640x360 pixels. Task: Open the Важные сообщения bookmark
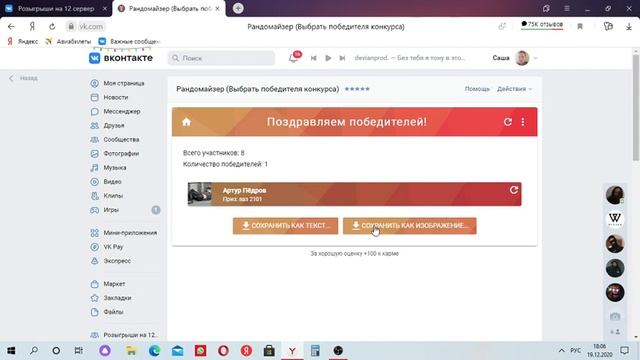(x=129, y=41)
